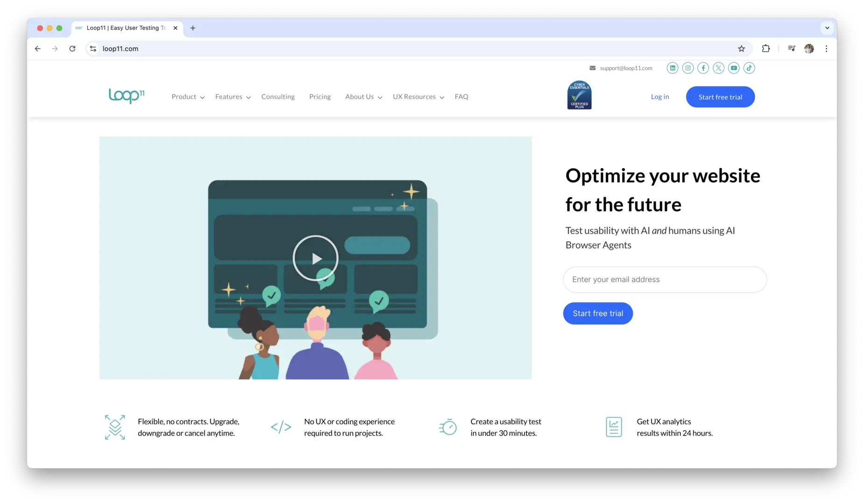Go to the Pricing page

click(320, 97)
